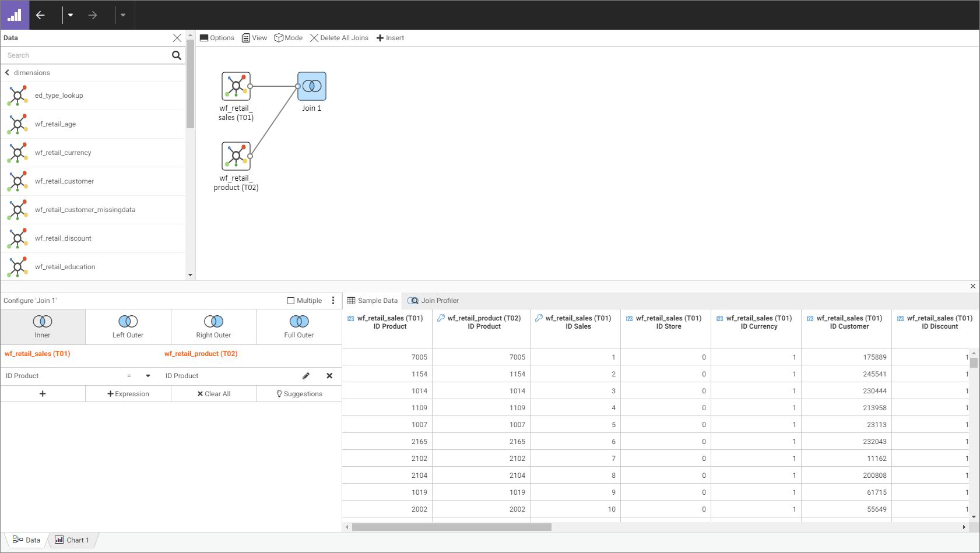Enable the Multiple checkbox
Screen dimensions: 980x553
[x=291, y=301]
